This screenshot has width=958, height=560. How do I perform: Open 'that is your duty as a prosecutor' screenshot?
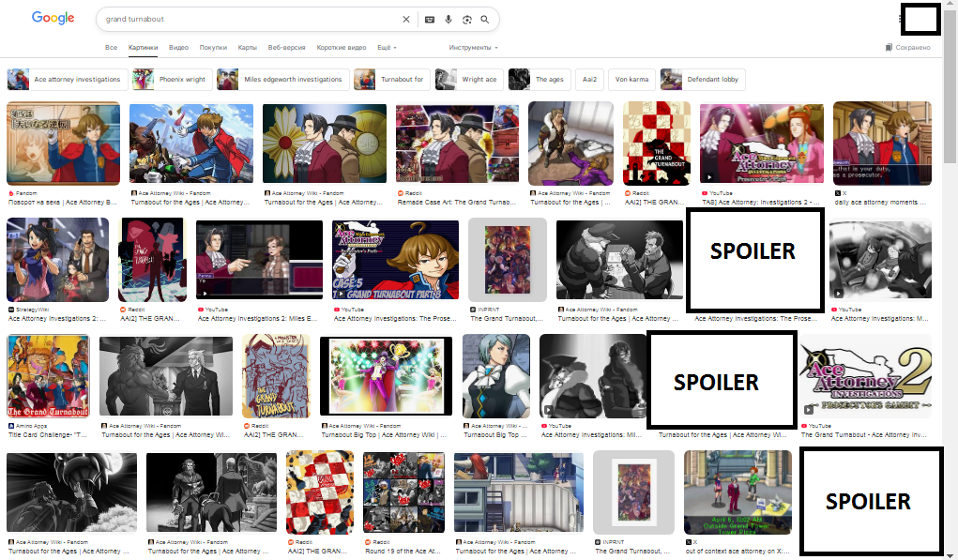tap(882, 144)
